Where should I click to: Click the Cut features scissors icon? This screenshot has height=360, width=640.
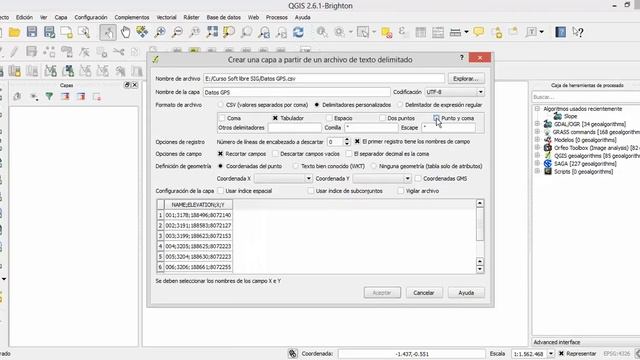pos(119,51)
